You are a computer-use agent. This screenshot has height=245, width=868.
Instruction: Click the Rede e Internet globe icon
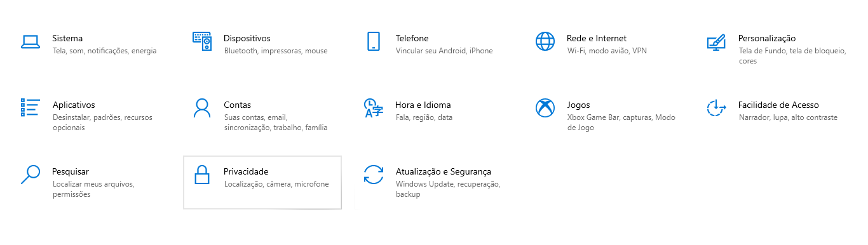point(545,42)
